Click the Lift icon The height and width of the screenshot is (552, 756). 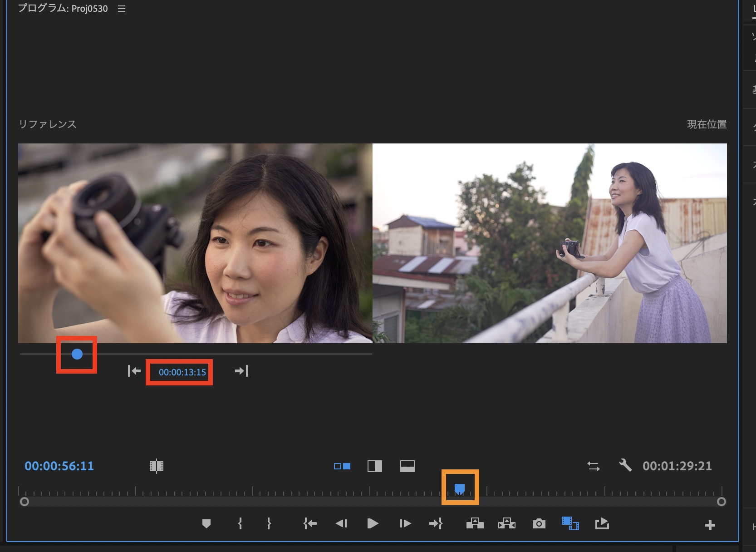pos(475,524)
